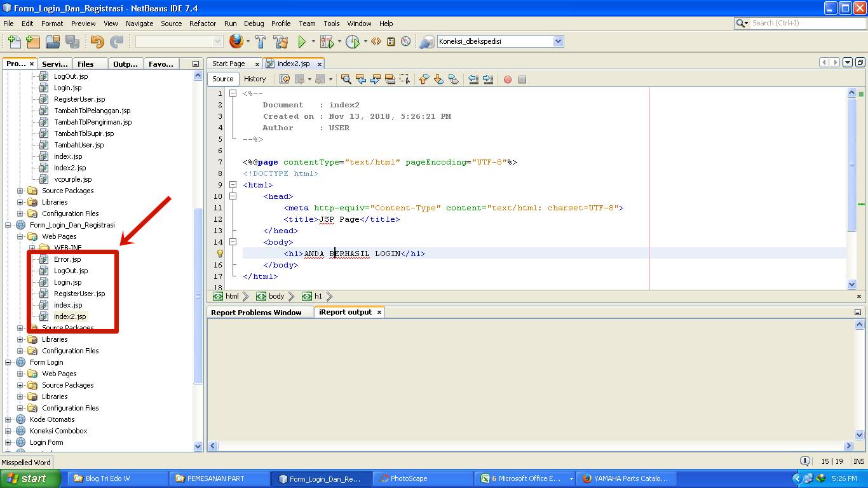Click the Undo arrow icon
Image resolution: width=868 pixels, height=488 pixels.
point(97,42)
